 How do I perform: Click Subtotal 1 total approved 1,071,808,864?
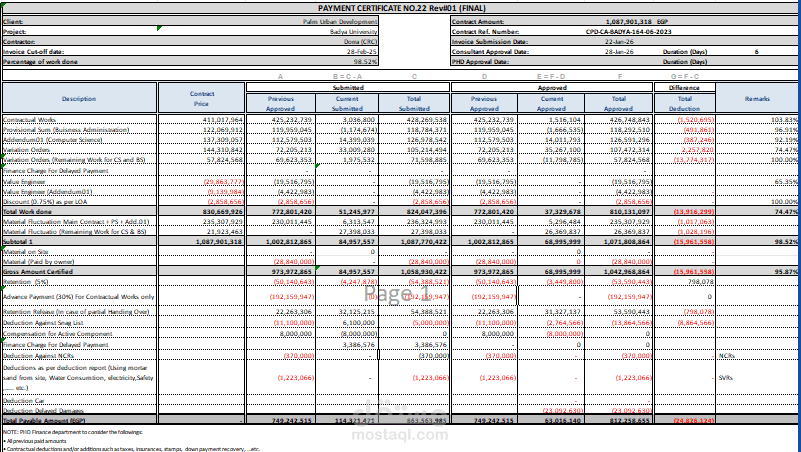coord(627,242)
